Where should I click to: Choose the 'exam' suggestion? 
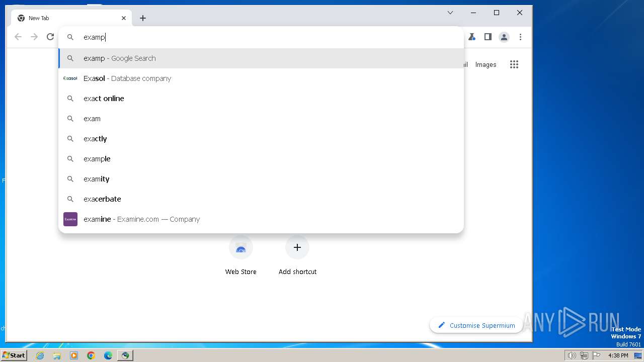point(261,119)
